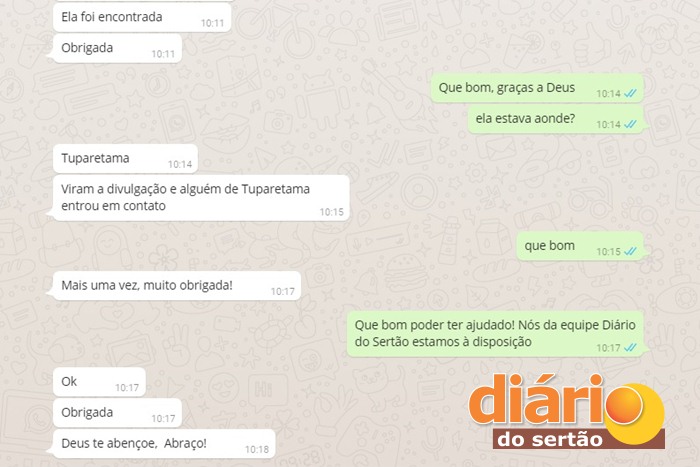Click the 10:18 timestamp on the last message
The image size is (700, 467).
(x=257, y=450)
